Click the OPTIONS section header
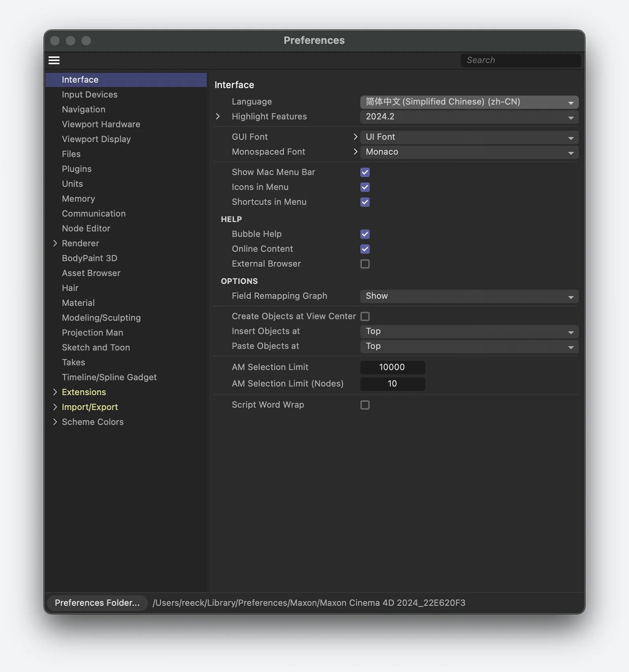The image size is (629, 672). 239,281
